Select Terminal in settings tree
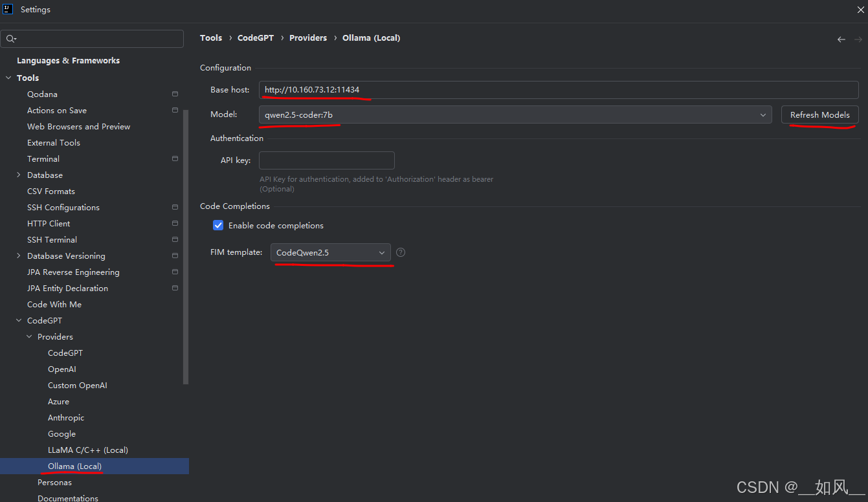 43,158
